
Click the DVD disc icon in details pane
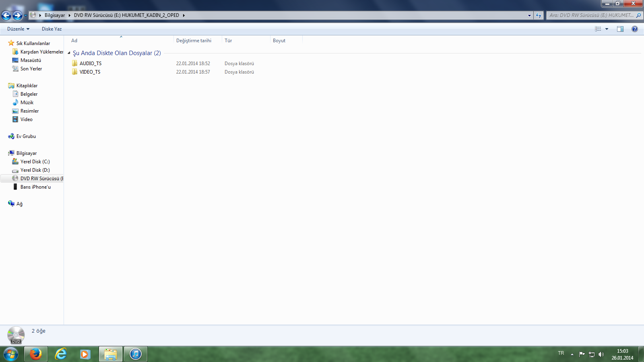click(16, 335)
